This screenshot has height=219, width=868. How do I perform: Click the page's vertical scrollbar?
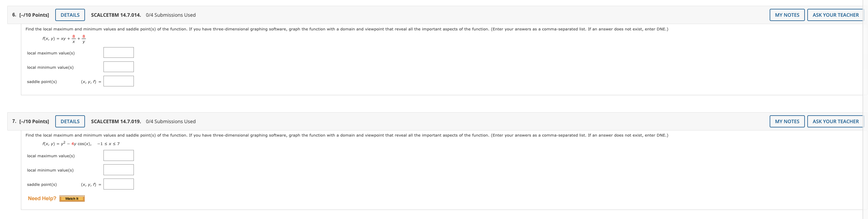[x=865, y=109]
